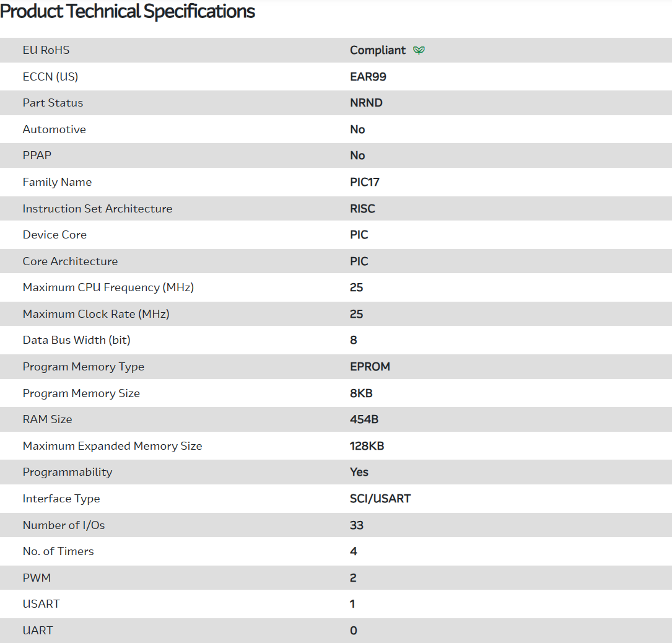Select the 8KB program memory size value
Image resolution: width=672 pixels, height=643 pixels.
(361, 393)
